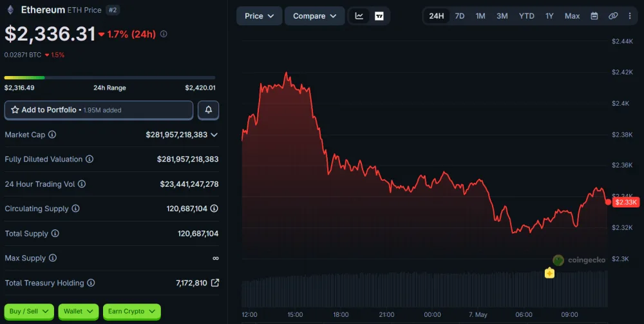Image resolution: width=644 pixels, height=324 pixels.
Task: Open the calendar date range picker
Action: [594, 16]
